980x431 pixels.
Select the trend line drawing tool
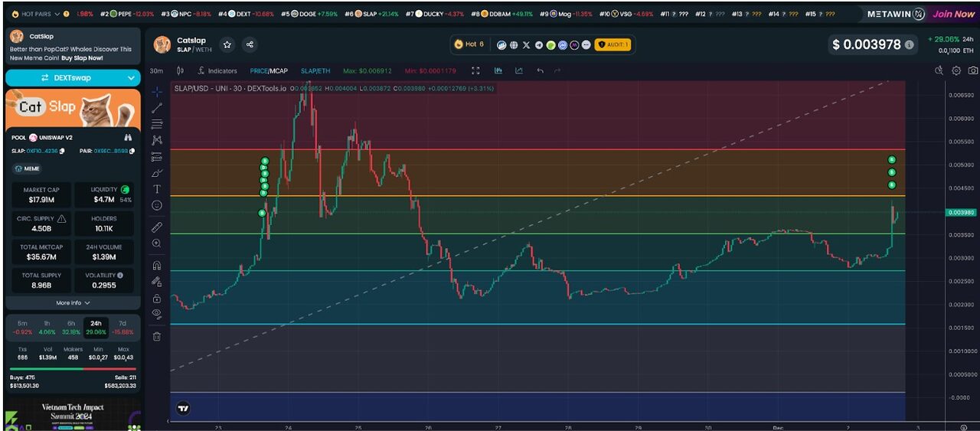(x=157, y=108)
